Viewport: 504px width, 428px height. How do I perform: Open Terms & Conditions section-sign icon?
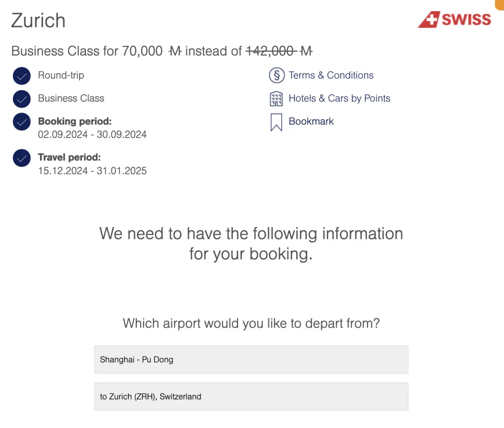point(276,75)
